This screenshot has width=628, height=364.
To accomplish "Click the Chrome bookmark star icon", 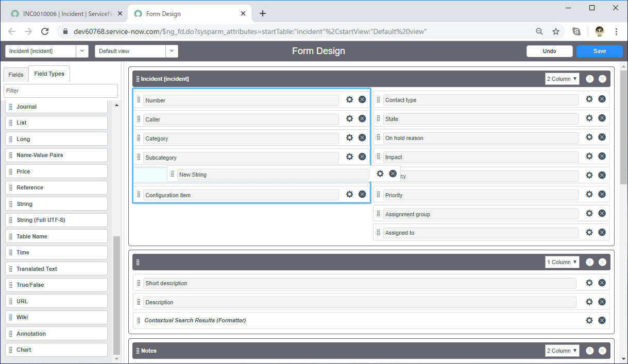I will 556,31.
